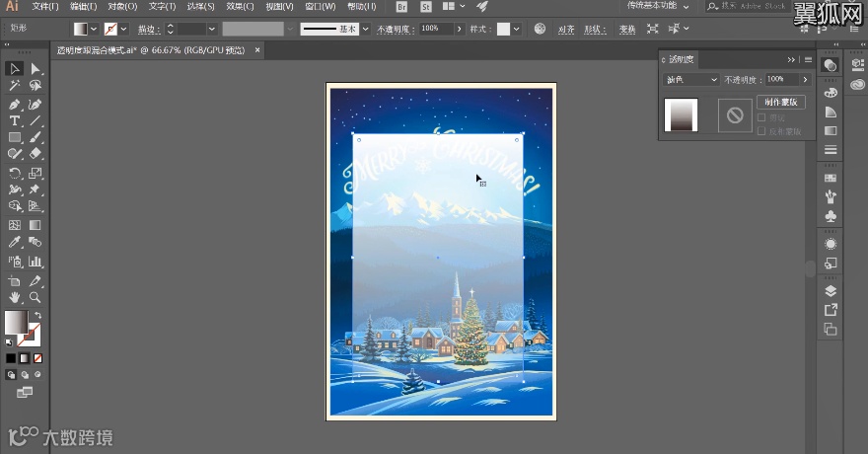
Task: Select the Zoom magnifier tool
Action: (35, 297)
